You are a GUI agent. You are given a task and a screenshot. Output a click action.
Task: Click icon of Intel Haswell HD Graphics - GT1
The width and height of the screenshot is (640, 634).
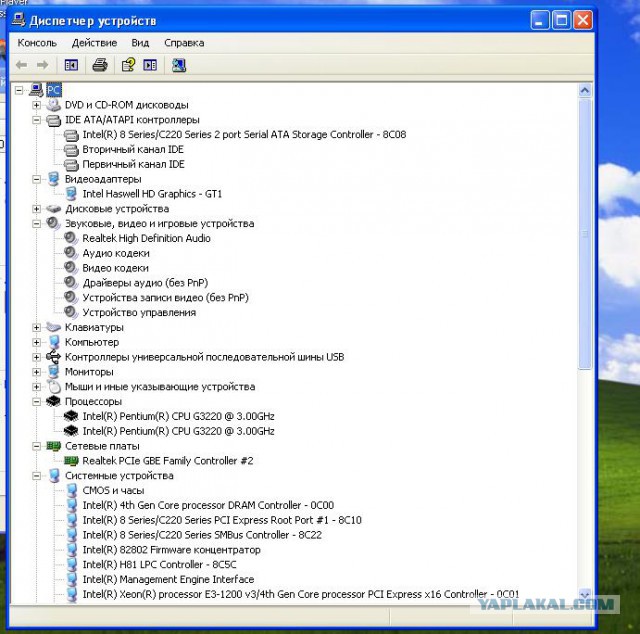tap(71, 194)
